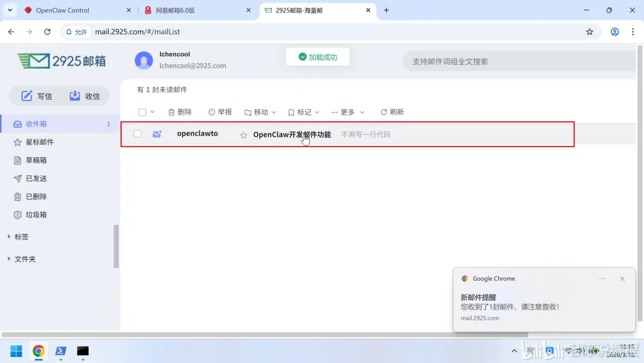Image resolution: width=644 pixels, height=363 pixels.
Task: Go back in browser history
Action: (x=11, y=32)
